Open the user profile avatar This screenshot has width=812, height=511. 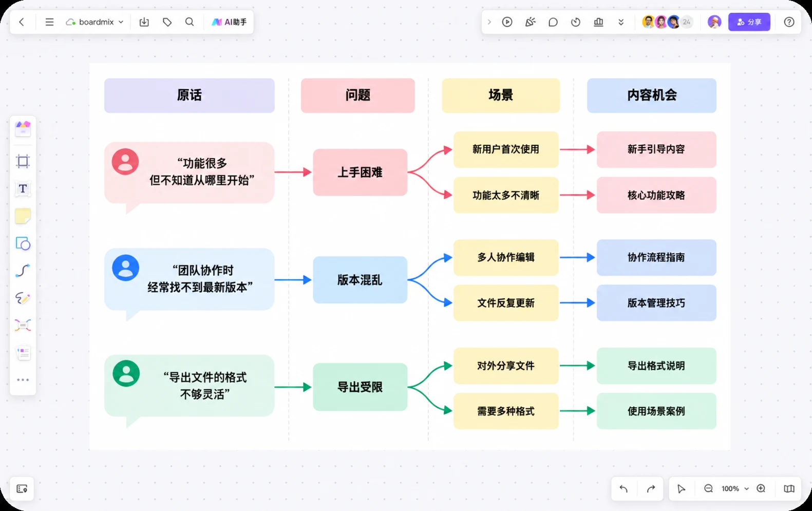tap(714, 22)
